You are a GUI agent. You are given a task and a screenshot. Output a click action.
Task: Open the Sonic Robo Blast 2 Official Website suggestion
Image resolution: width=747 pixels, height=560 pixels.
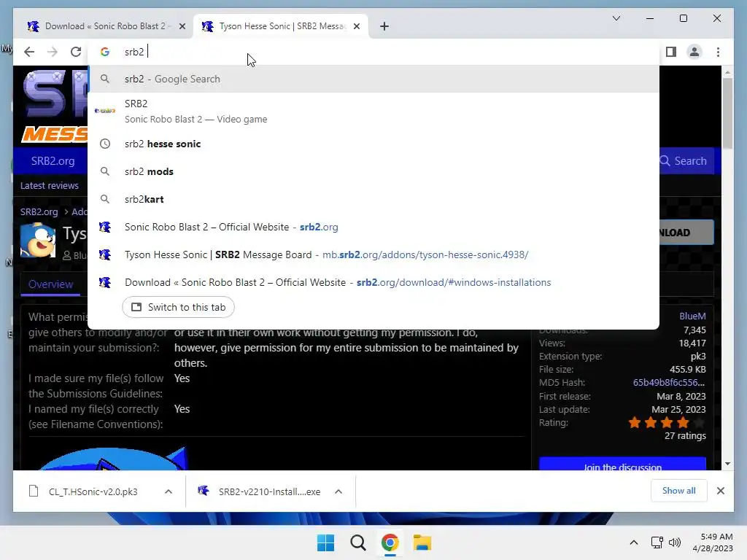(373, 227)
